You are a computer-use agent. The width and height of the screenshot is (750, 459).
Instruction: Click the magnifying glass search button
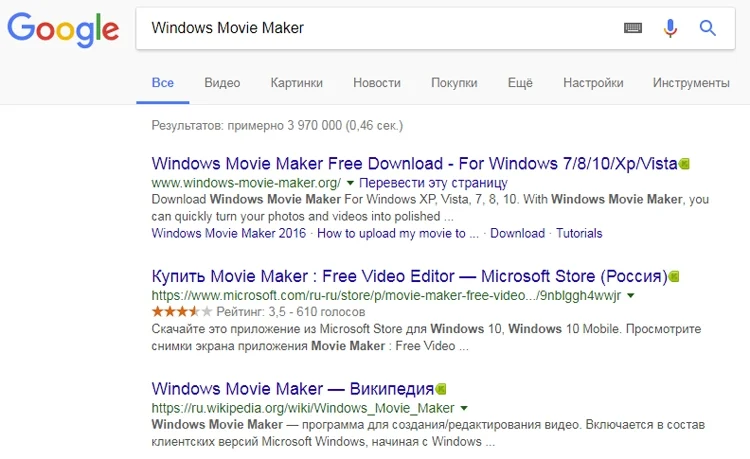[x=707, y=28]
